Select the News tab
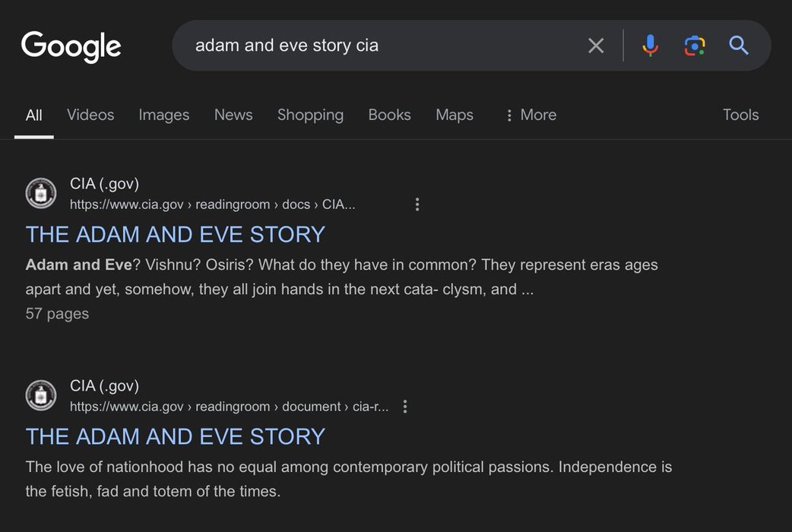Viewport: 792px width, 532px height. [233, 115]
